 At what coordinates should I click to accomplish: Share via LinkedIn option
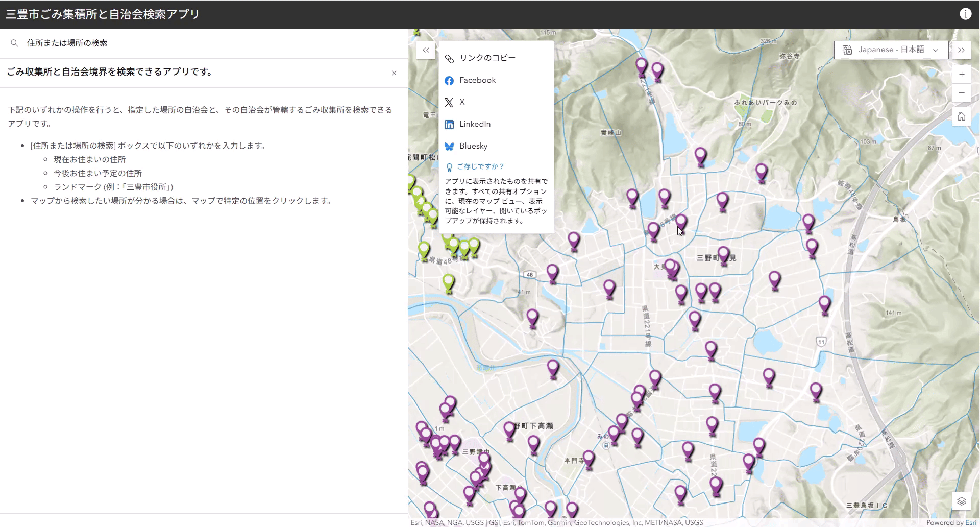(496, 124)
